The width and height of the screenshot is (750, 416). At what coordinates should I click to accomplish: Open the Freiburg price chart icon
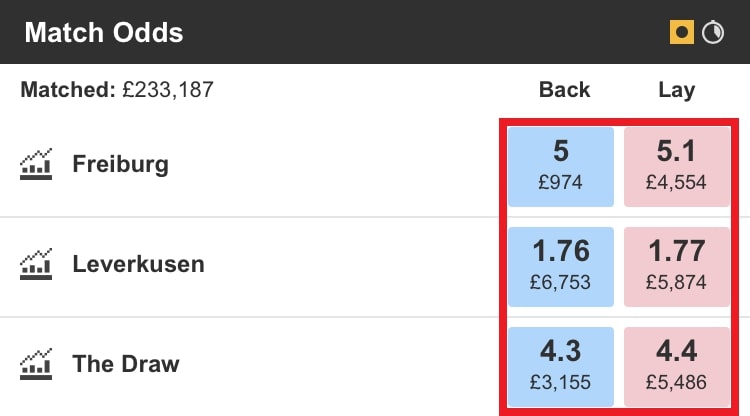tap(36, 164)
